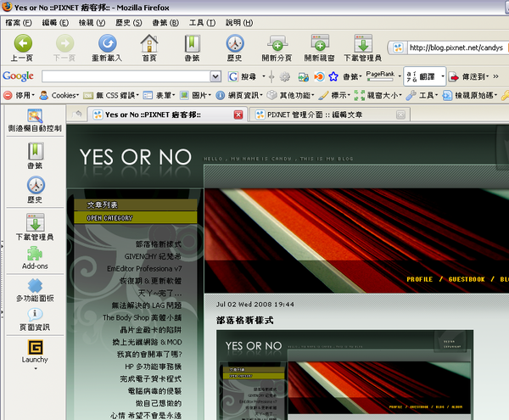Screen dimensions: 509x420
Task: Open 多功能面板 in the sidebar
Action: click(35, 290)
